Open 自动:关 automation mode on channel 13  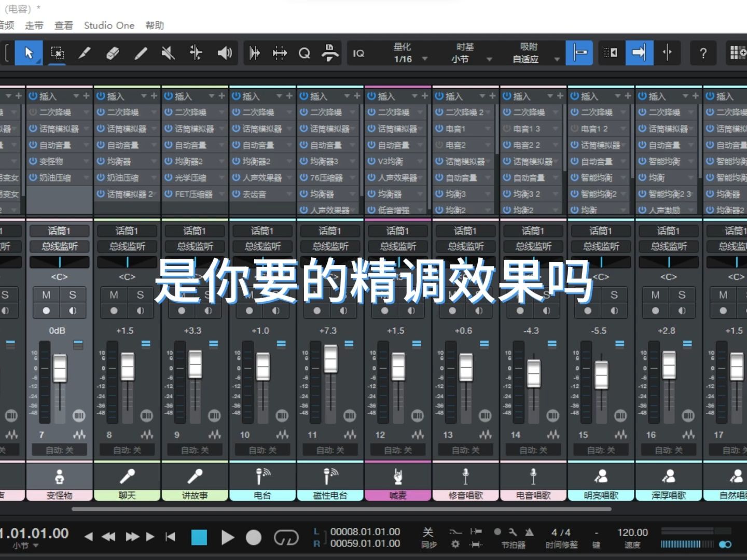[x=465, y=450]
